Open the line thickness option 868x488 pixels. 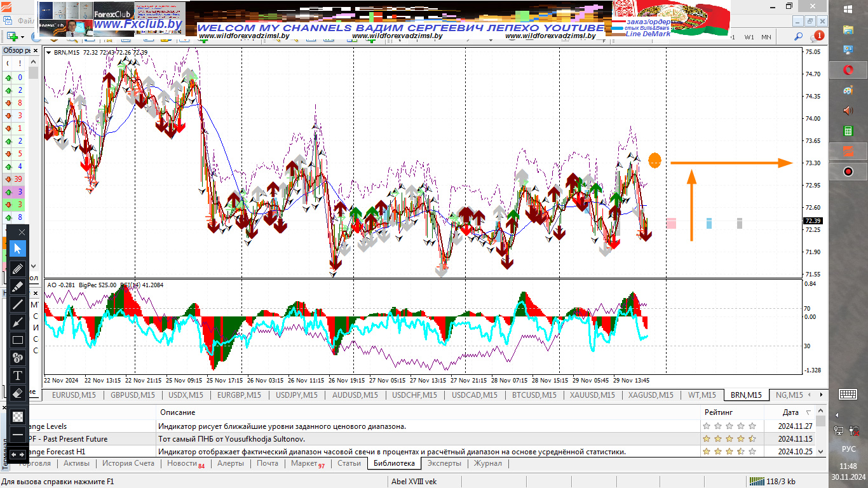[x=18, y=435]
